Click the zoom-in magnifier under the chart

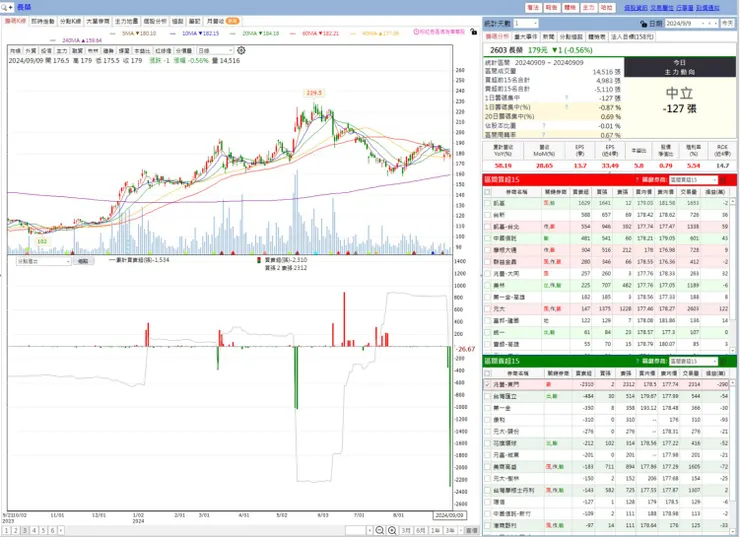pos(392,530)
